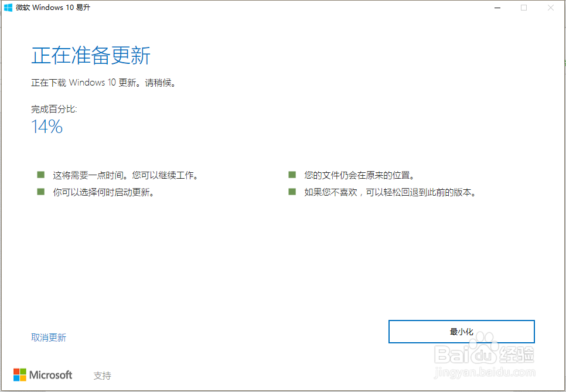Close the Windows 10 易升 window
566x392 pixels.
551,8
